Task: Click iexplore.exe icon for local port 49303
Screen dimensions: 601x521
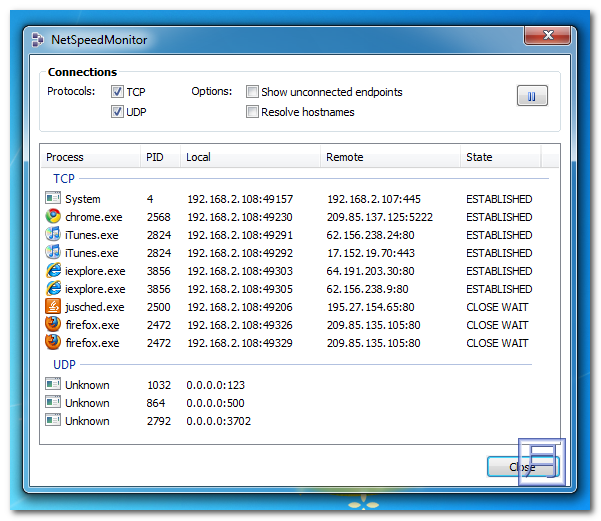Action: (54, 271)
